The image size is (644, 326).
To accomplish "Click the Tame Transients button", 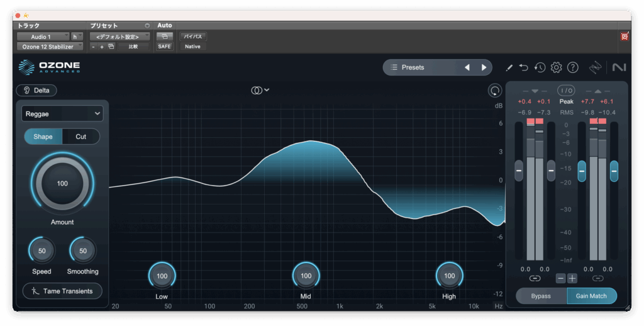I will point(62,291).
